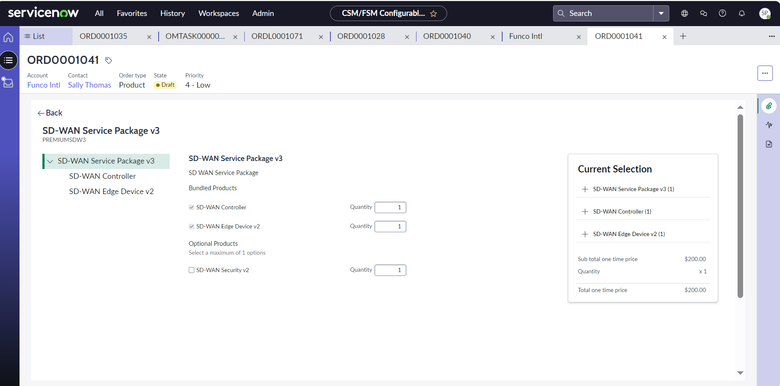780x386 pixels.
Task: Expand SD-WAN Controller (1) in Current Selection
Action: pos(585,211)
